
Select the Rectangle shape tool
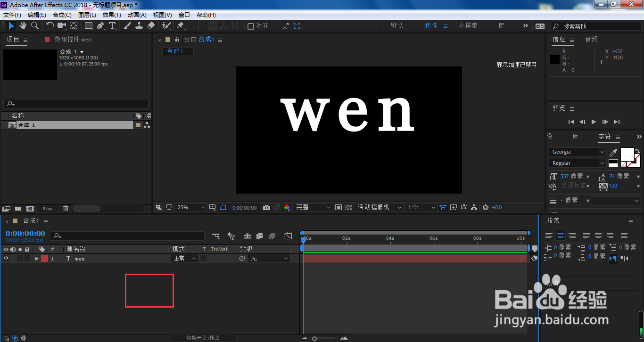[x=89, y=26]
